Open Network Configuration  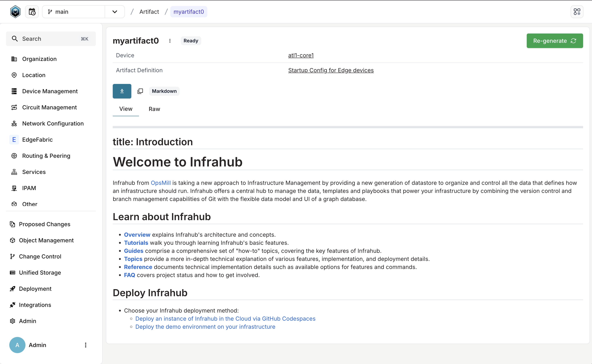(53, 123)
